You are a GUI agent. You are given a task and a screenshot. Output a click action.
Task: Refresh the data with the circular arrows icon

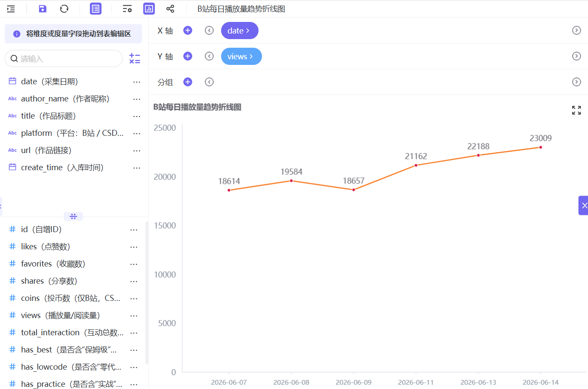[x=64, y=9]
